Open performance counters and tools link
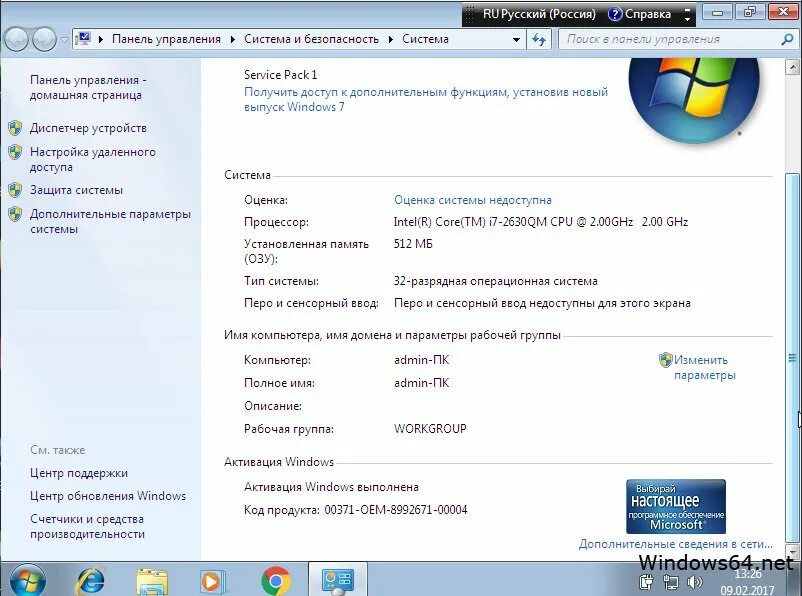Viewport: 802px width, 596px height. [87, 526]
